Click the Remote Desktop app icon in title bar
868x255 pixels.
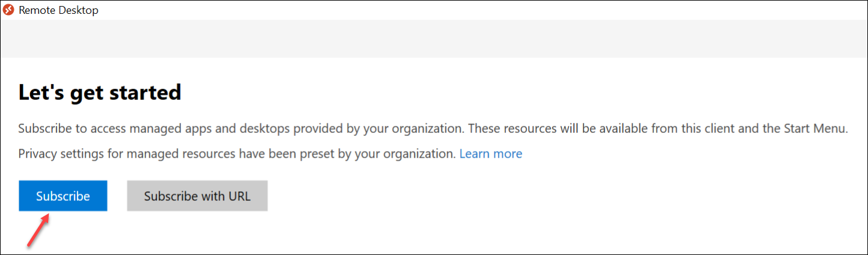click(9, 10)
